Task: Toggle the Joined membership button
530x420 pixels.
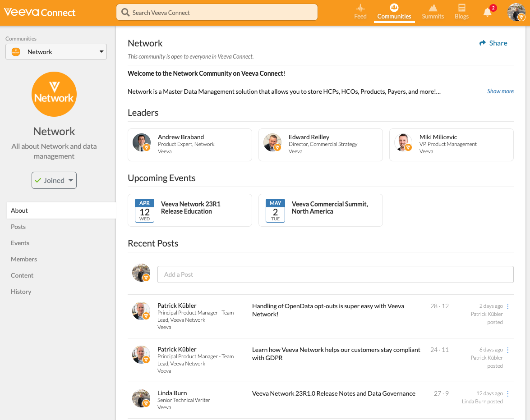Action: [54, 180]
